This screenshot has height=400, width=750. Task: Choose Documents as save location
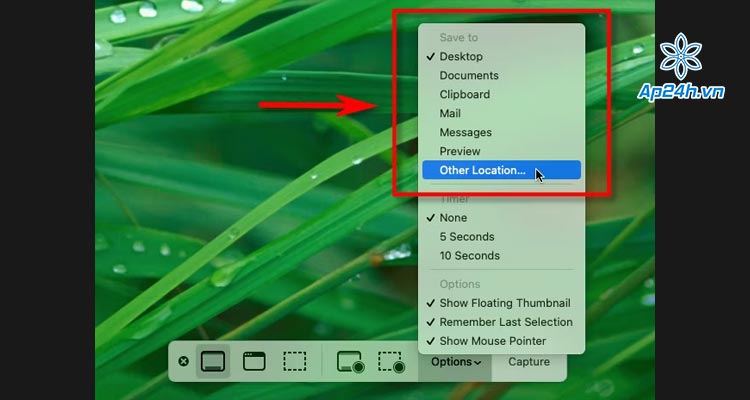[501, 76]
